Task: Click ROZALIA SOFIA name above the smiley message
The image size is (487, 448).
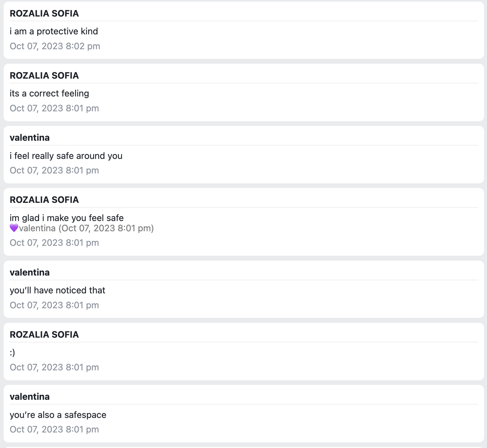Action: coord(44,335)
